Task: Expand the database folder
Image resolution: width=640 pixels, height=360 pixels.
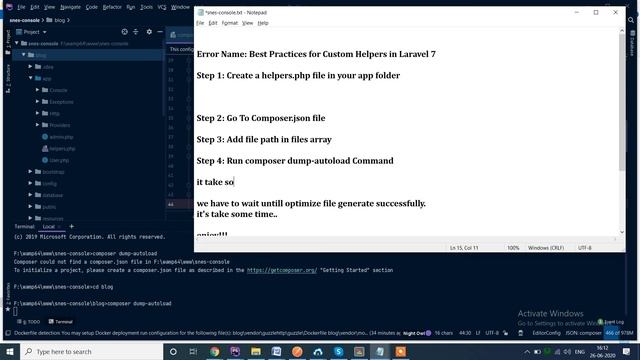Action: point(31,195)
